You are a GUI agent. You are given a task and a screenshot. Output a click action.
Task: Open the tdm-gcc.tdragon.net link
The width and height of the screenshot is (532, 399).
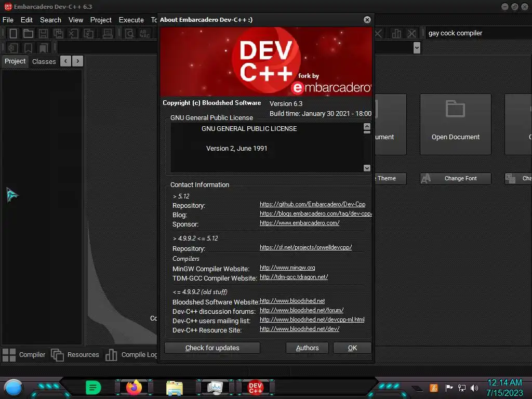(x=294, y=277)
